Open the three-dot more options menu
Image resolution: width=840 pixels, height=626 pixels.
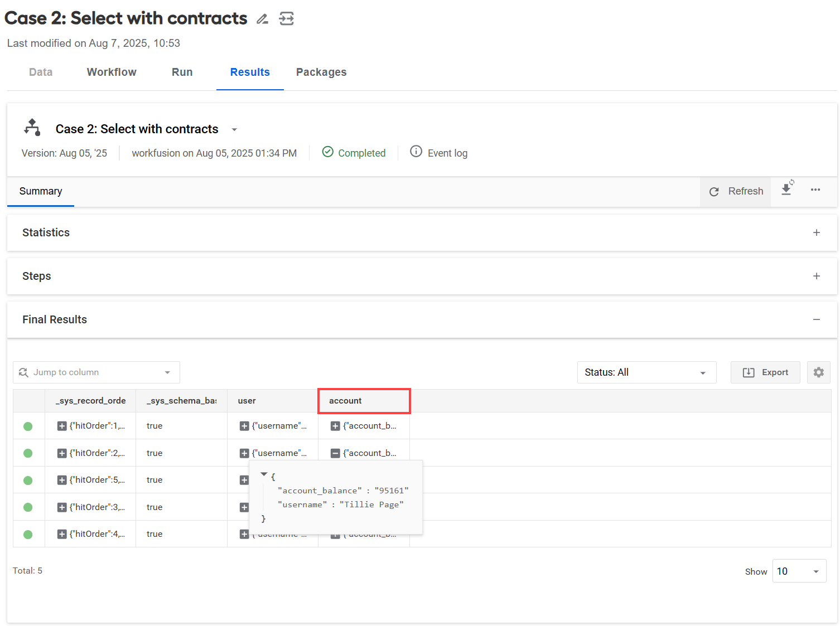[815, 190]
